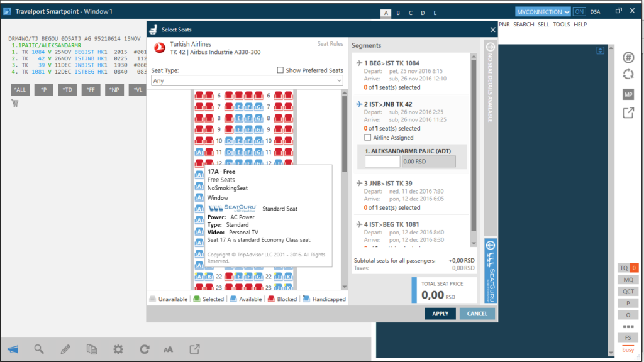
Task: Select available seat 22B on the seat map
Action: click(x=209, y=277)
